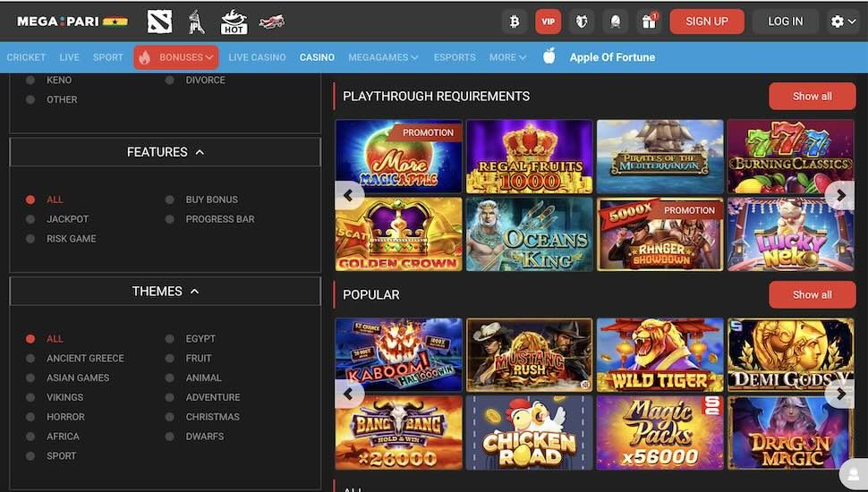Select the Risk Game feature filter
The image size is (868, 492).
(x=61, y=239)
